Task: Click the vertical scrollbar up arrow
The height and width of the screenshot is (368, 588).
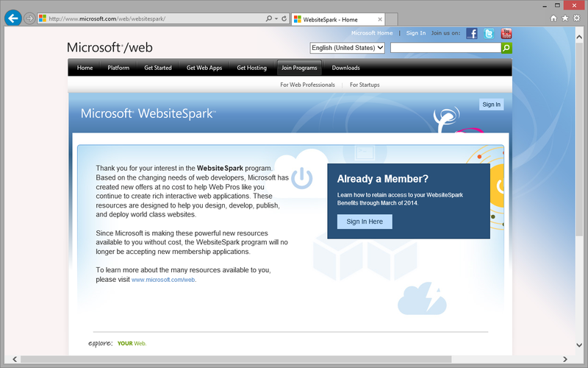Action: [x=579, y=38]
